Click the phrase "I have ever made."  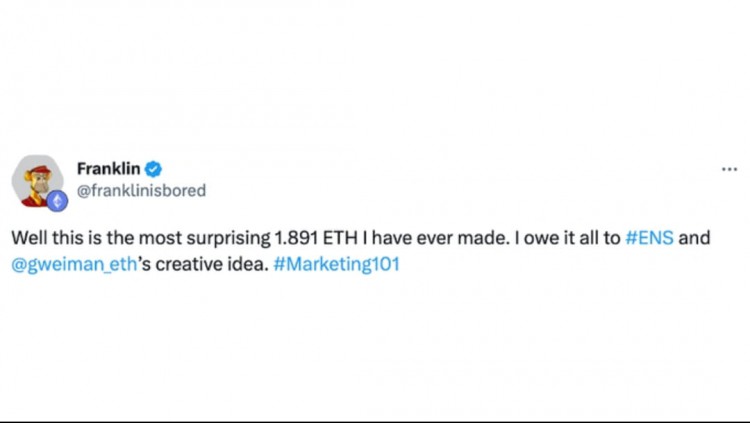tap(435, 238)
